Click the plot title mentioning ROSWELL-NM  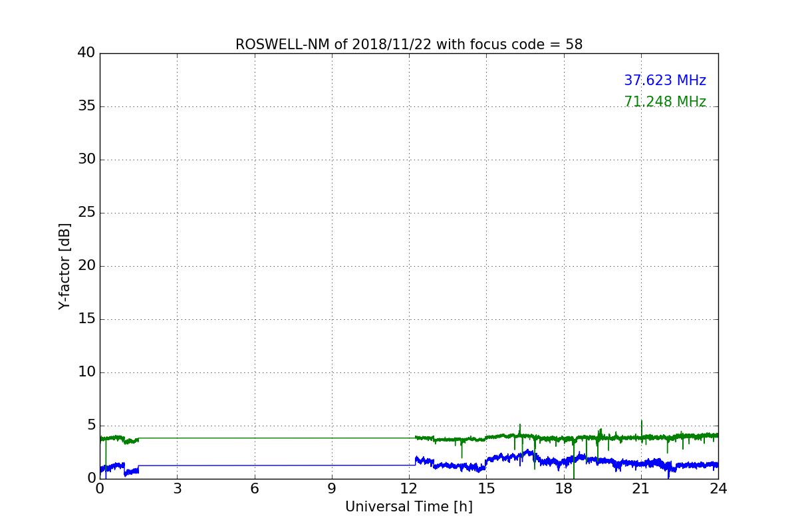point(409,45)
